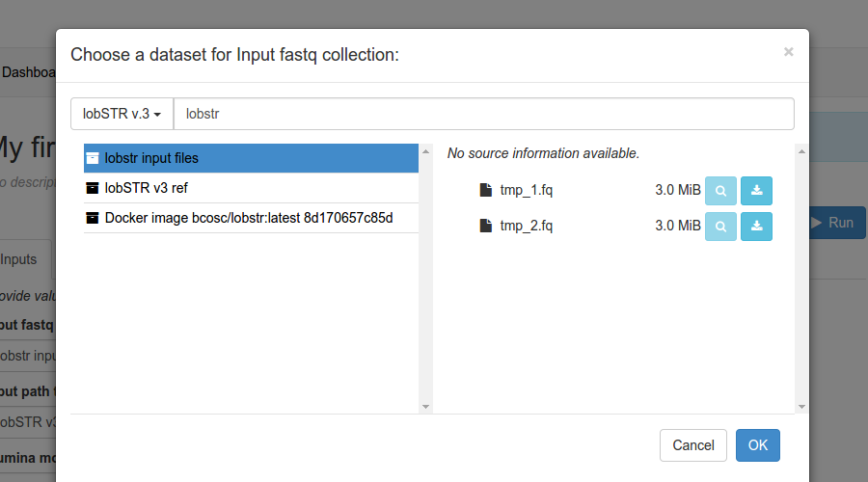
Task: Download the tmp_2.fq file
Action: tap(756, 227)
